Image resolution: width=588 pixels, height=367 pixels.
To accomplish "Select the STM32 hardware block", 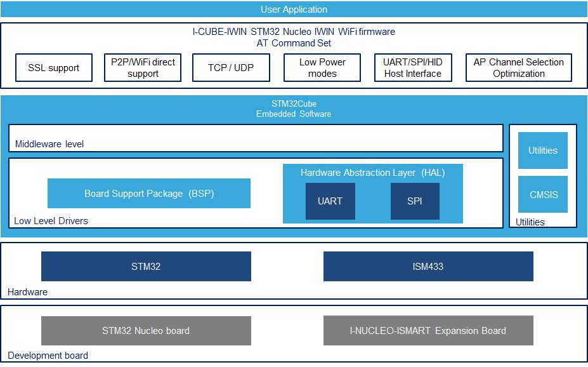I will click(146, 267).
